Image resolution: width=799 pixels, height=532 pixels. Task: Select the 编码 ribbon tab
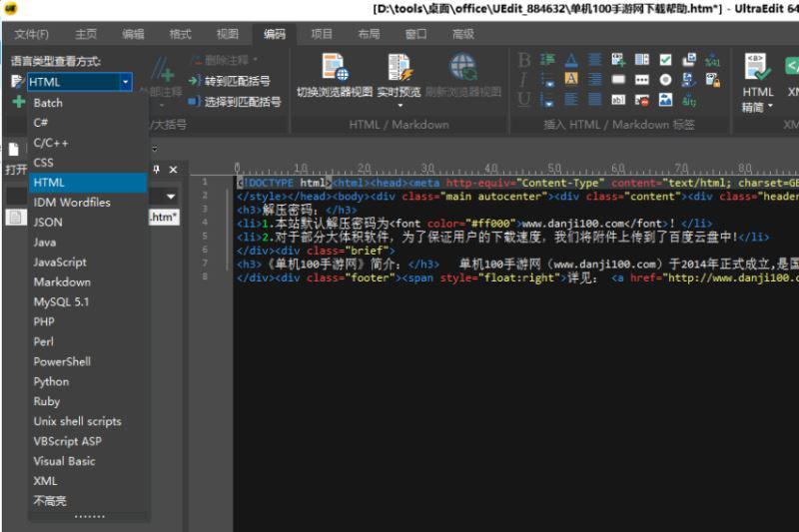(275, 34)
